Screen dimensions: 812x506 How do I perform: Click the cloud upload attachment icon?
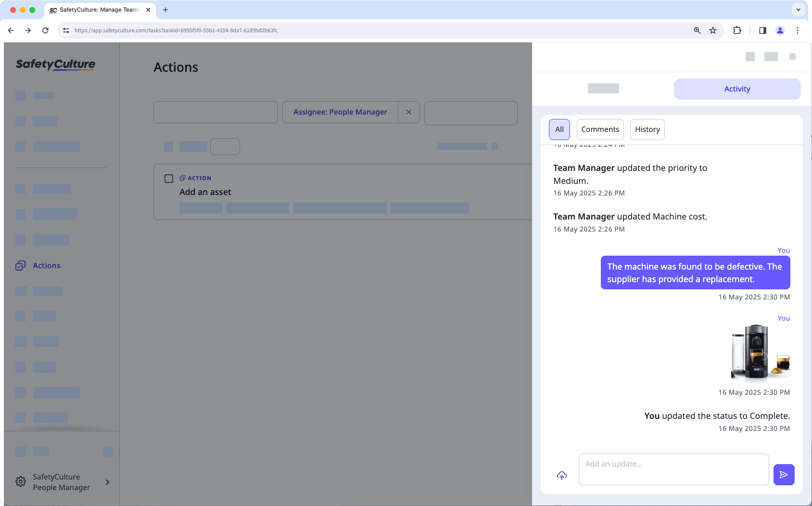click(x=561, y=475)
